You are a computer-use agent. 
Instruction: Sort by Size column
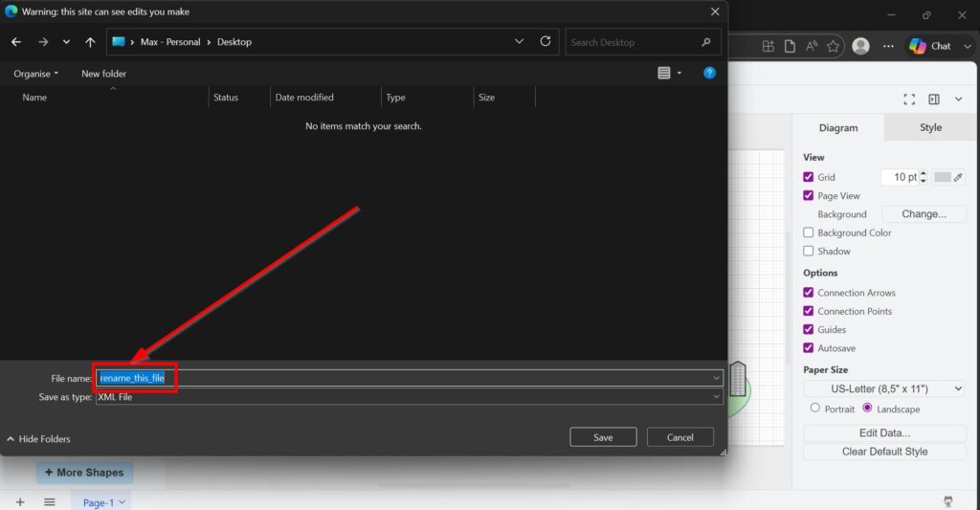coord(486,97)
